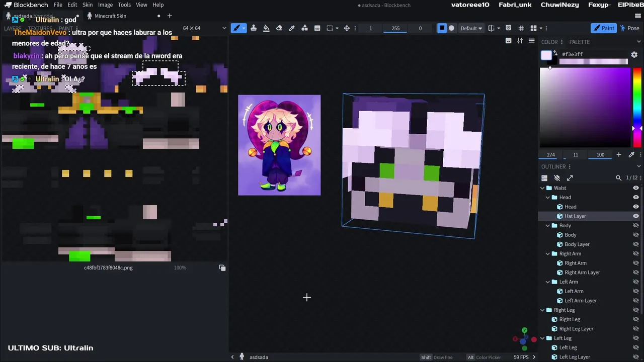Collapse the Left Arm group
The height and width of the screenshot is (362, 644).
pyautogui.click(x=548, y=282)
